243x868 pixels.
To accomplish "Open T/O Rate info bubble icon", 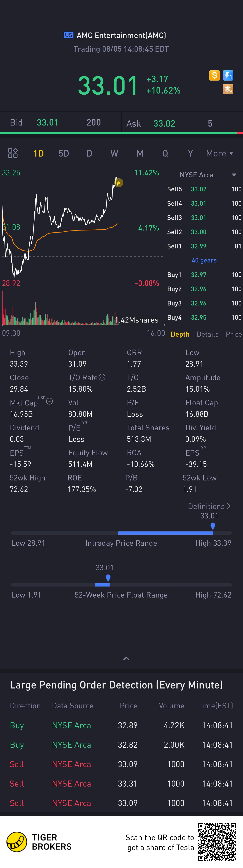I will click(x=102, y=377).
